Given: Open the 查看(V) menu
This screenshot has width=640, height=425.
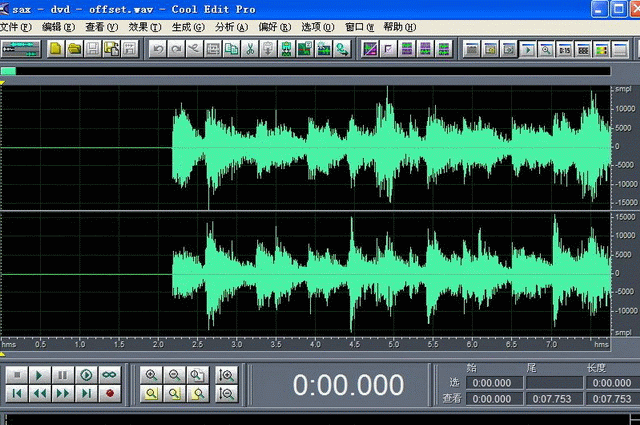Looking at the screenshot, I should click(x=102, y=27).
